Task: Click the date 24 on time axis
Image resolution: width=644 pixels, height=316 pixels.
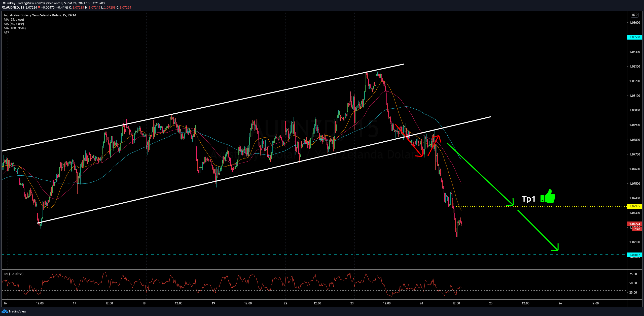Action: tap(421, 303)
